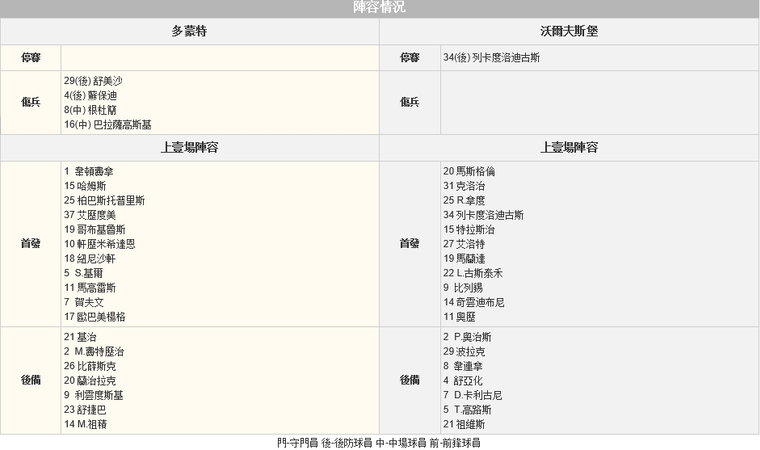
Task: Select substitute '26 比薛斯克'
Action: coord(90,366)
